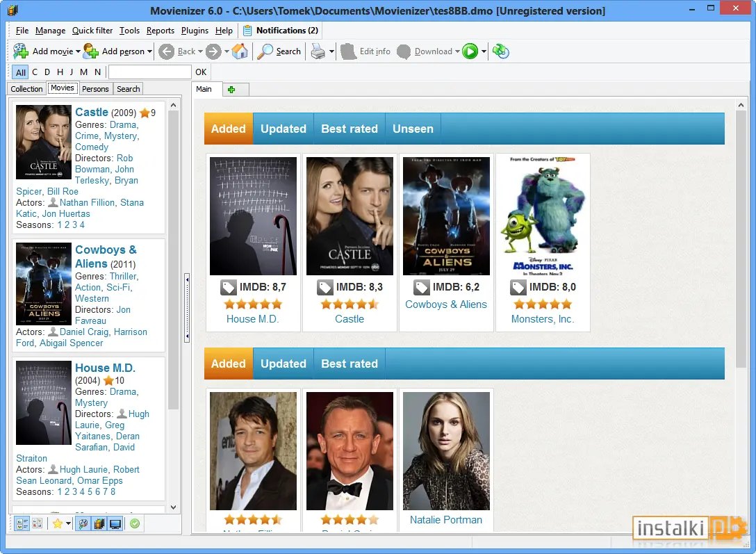Click the favorites star icon in bottom toolbar
The image size is (756, 554).
pyautogui.click(x=58, y=523)
